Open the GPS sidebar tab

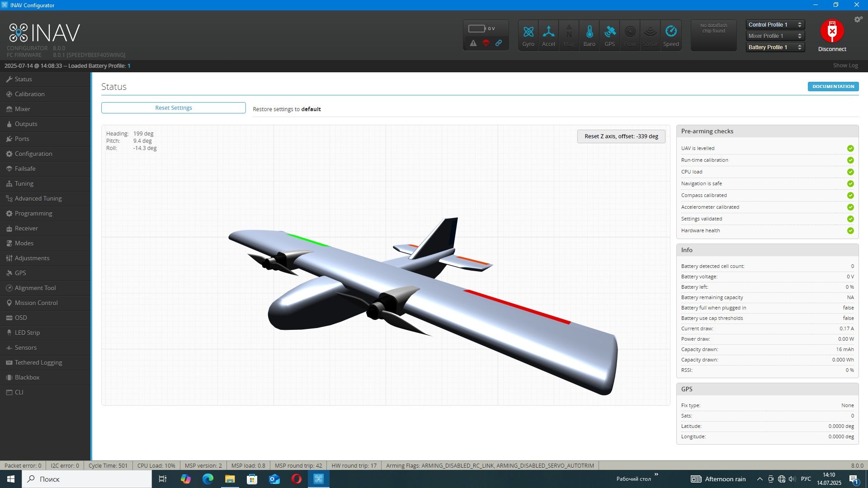45,273
